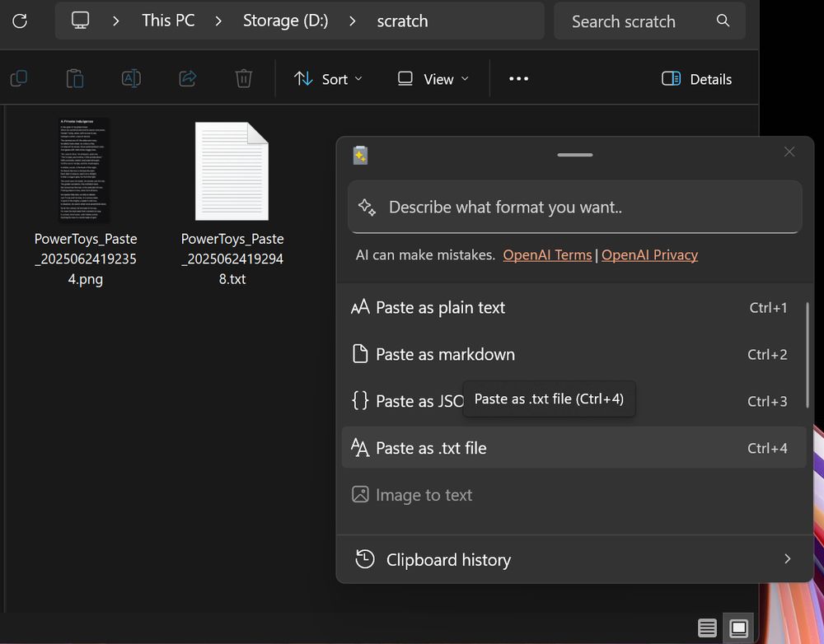Select Paste as JSON
Image resolution: width=824 pixels, height=644 pixels.
point(574,401)
